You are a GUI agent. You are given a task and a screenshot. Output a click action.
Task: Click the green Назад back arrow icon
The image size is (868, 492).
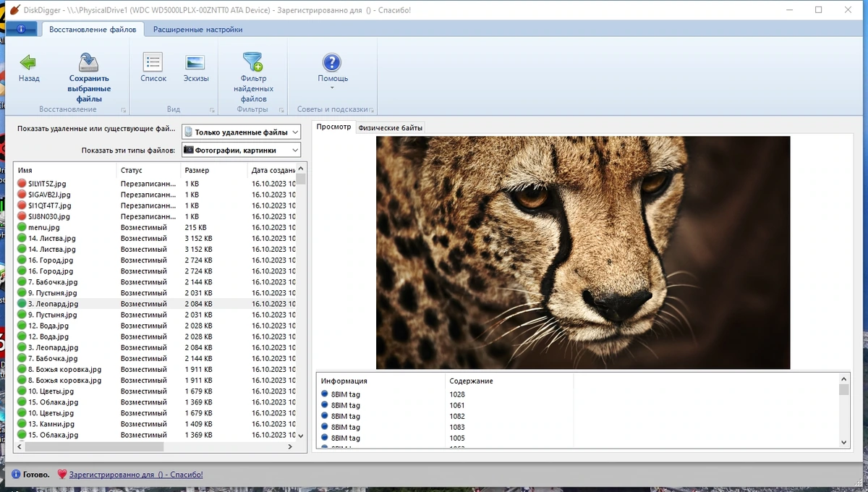coord(28,62)
